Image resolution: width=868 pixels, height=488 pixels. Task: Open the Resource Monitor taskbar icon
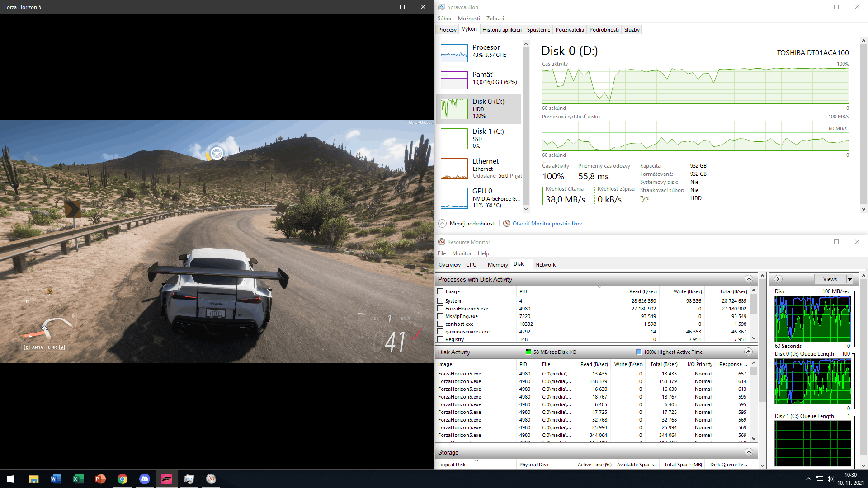tap(211, 479)
